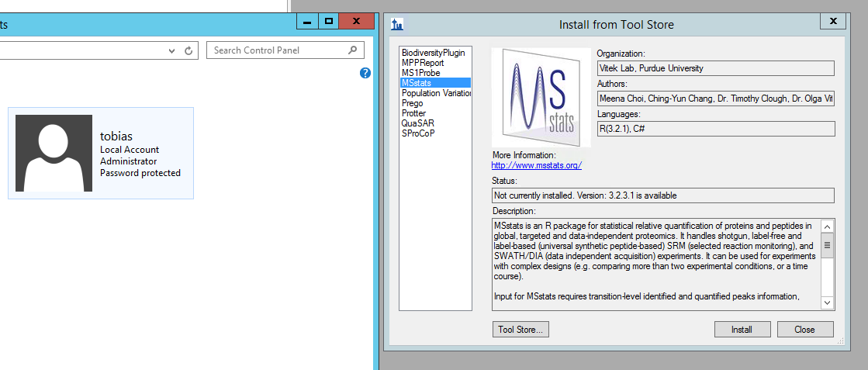The image size is (868, 370).
Task: Choose SProCoP in the tool list
Action: point(418,133)
